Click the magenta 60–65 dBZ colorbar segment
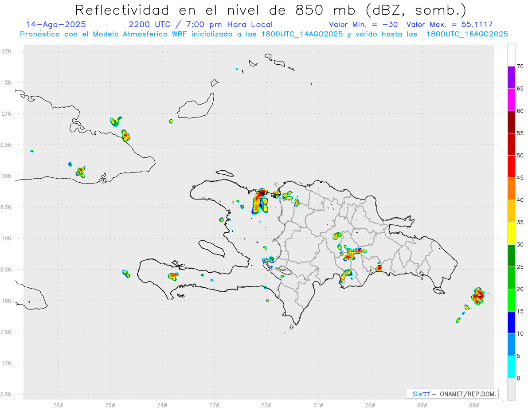The width and height of the screenshot is (532, 411). pyautogui.click(x=511, y=100)
